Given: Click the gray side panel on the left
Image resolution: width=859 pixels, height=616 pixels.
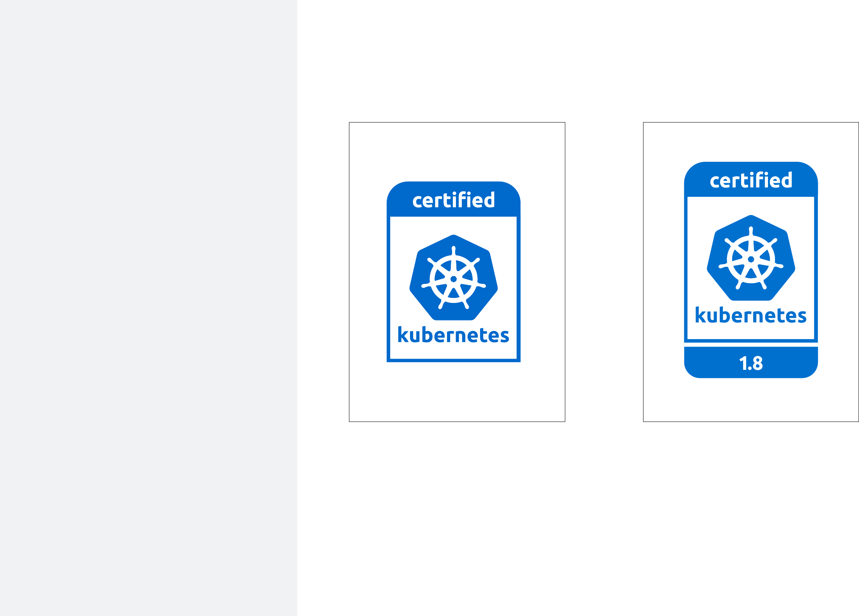Looking at the screenshot, I should (x=148, y=307).
